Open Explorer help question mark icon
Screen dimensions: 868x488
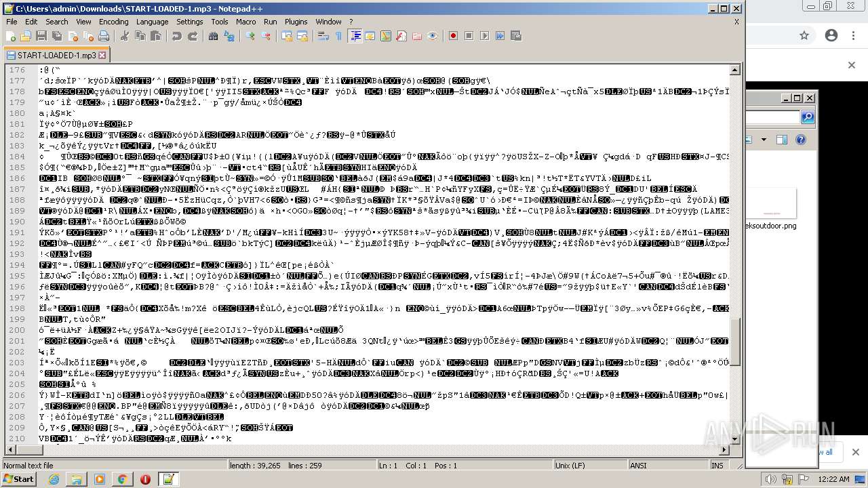point(800,140)
